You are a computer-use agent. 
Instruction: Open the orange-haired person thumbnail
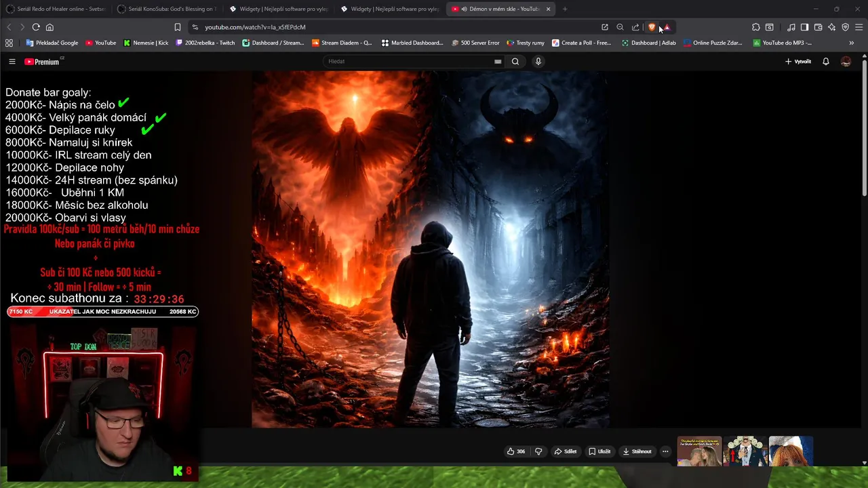click(791, 451)
